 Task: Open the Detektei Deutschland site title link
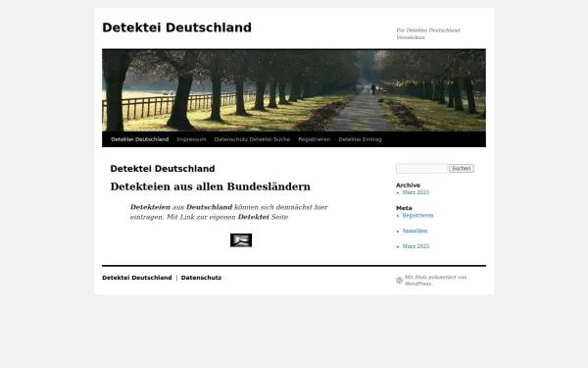(176, 27)
